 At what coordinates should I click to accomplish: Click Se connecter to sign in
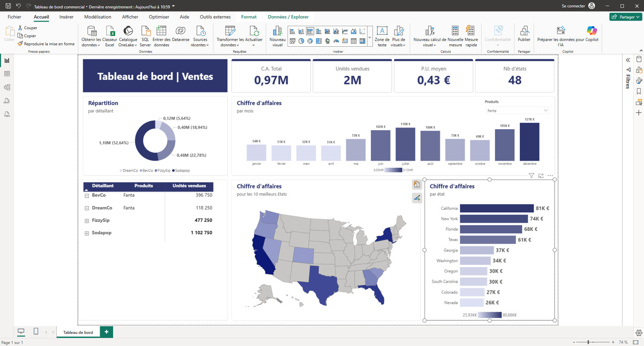tap(578, 6)
